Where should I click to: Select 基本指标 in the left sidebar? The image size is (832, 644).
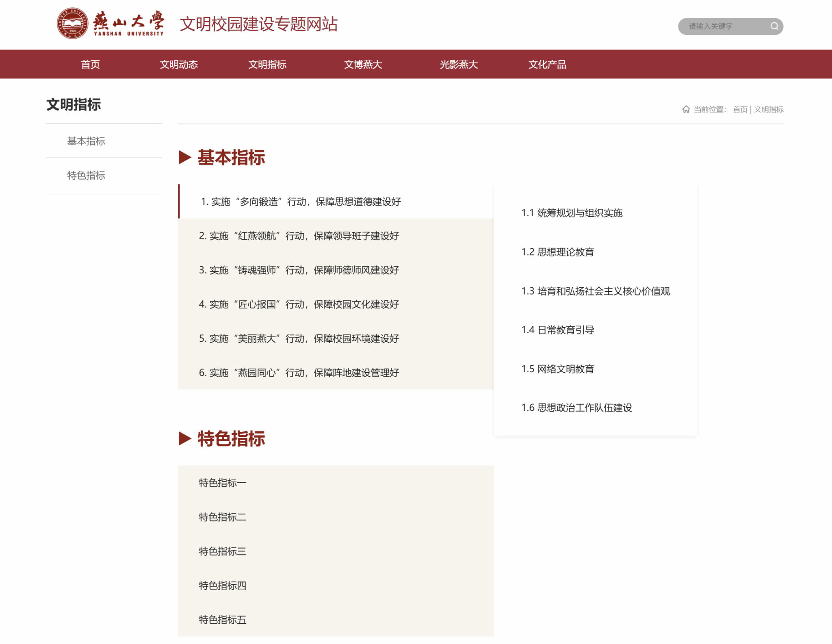click(86, 141)
